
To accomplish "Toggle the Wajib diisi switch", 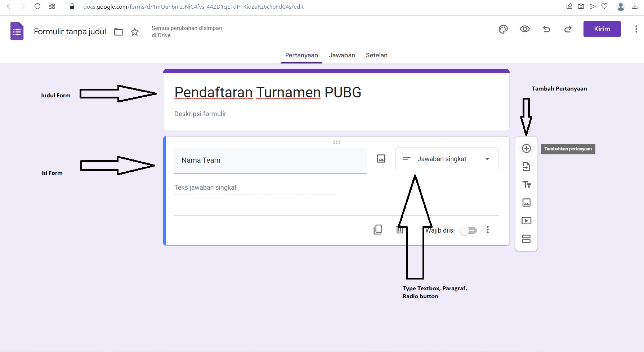I will click(x=469, y=230).
